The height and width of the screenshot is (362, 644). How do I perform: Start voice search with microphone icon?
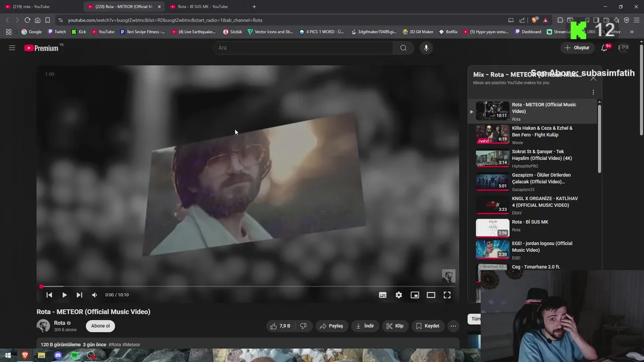coord(426,48)
